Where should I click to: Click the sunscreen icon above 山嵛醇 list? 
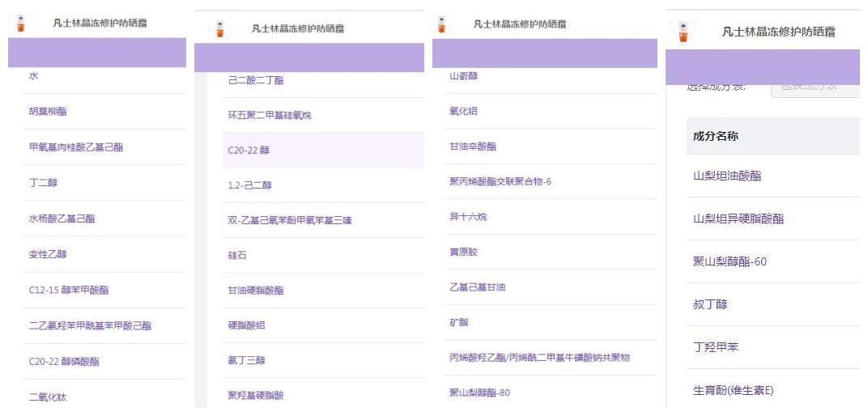pos(441,24)
